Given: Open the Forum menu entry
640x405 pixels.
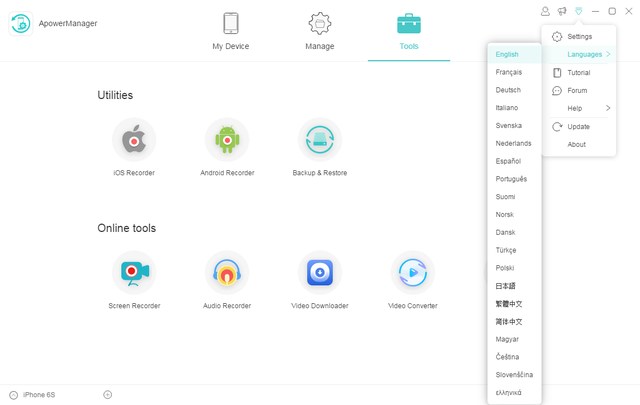Looking at the screenshot, I should tap(577, 91).
